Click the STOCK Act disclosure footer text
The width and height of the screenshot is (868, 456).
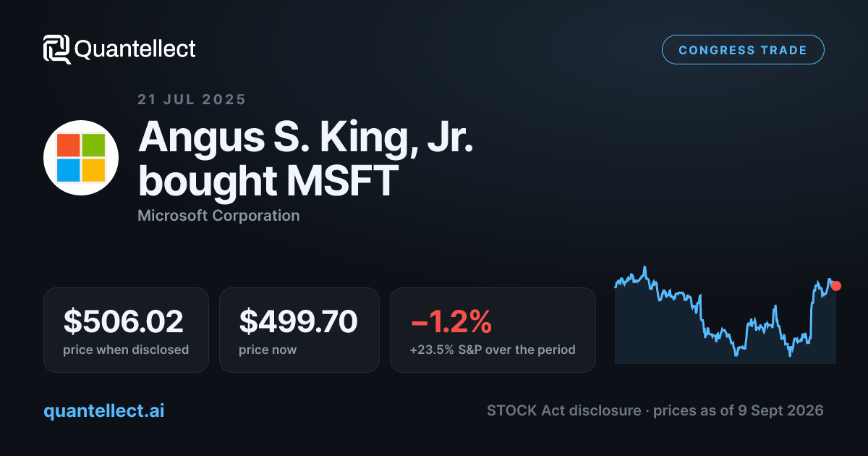pyautogui.click(x=563, y=410)
